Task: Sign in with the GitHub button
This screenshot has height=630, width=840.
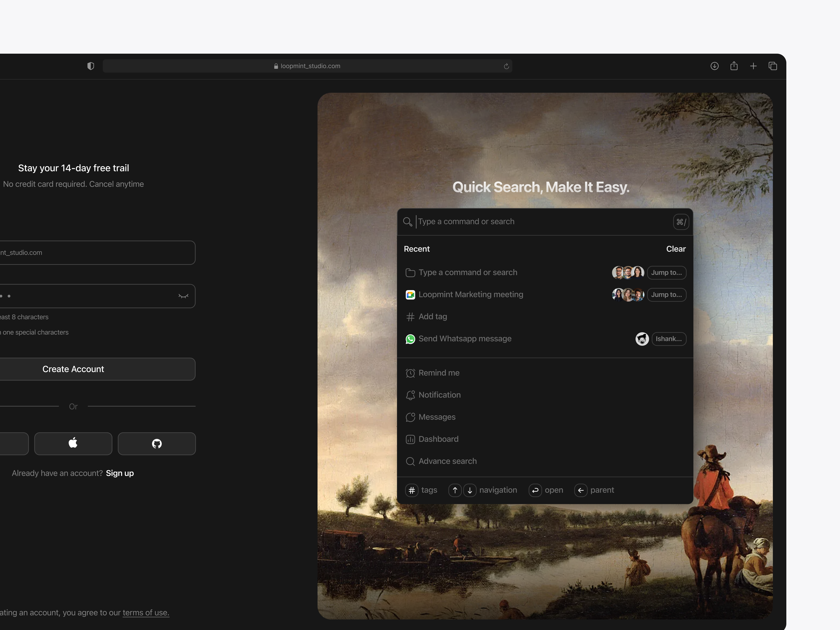Action: click(x=157, y=443)
